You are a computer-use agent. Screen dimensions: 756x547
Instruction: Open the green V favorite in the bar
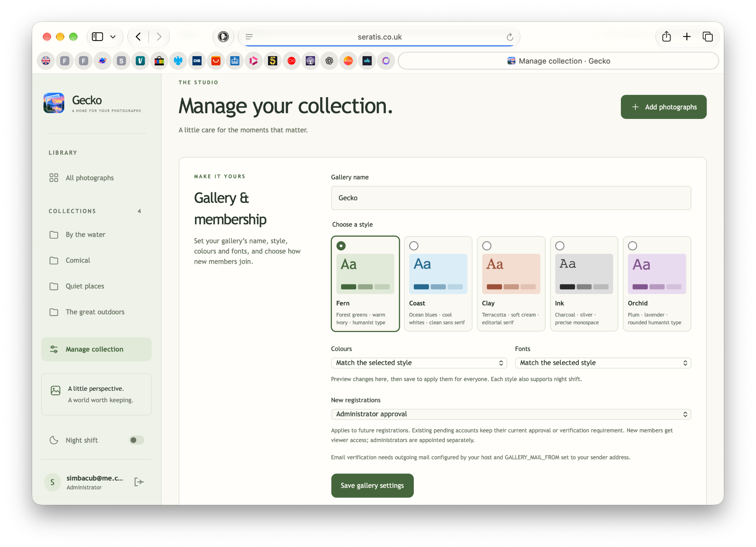click(x=140, y=61)
